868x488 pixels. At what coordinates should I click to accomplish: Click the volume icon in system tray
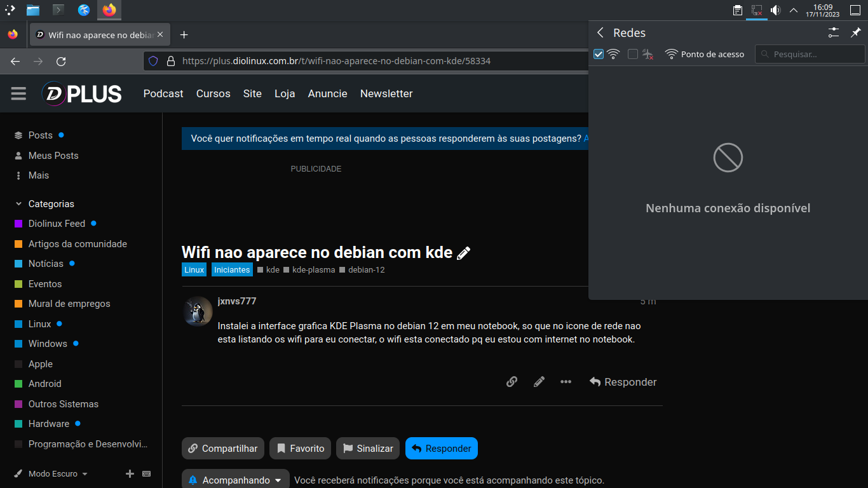coord(775,10)
